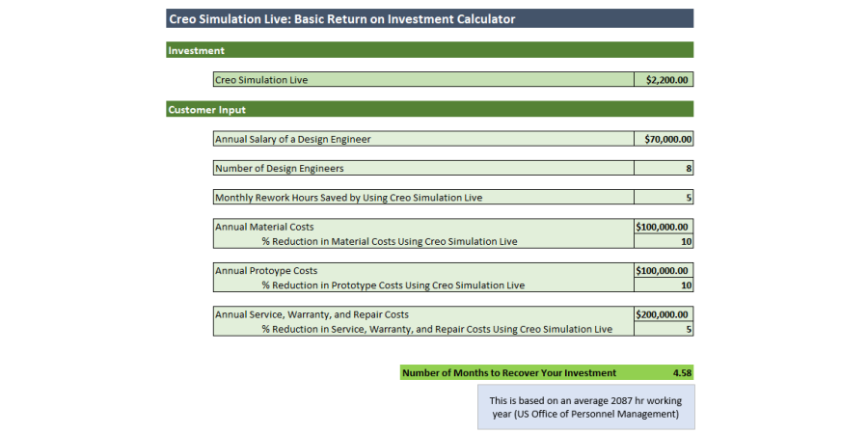
Task: Select the Annual Salary field showing $70,000.00
Action: tap(664, 139)
